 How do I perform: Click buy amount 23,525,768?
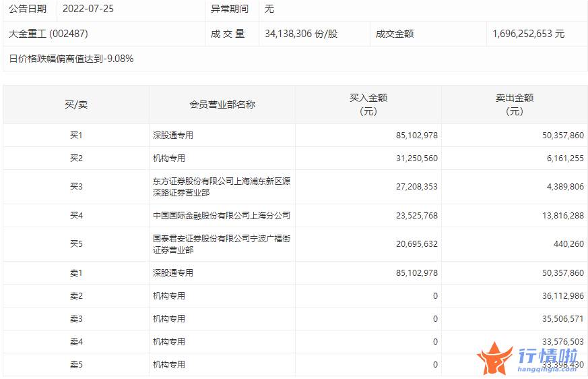point(417,216)
